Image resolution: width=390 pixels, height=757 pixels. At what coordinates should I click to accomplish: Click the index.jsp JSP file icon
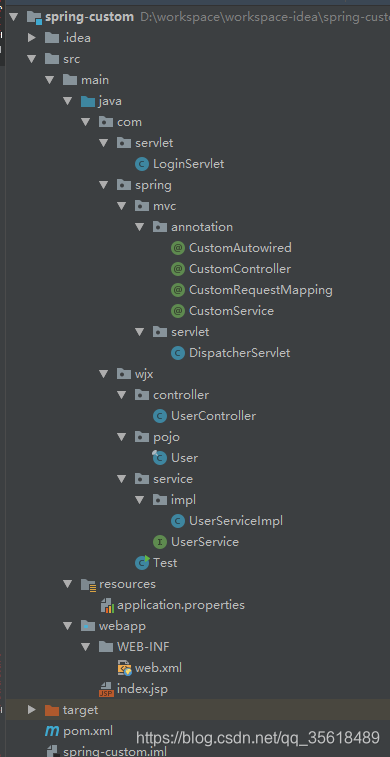click(x=106, y=689)
